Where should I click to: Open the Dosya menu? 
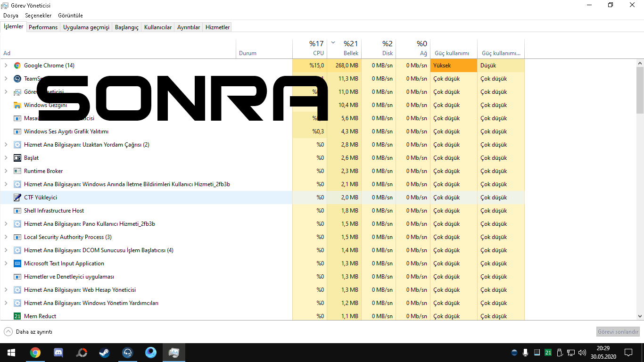coord(11,16)
